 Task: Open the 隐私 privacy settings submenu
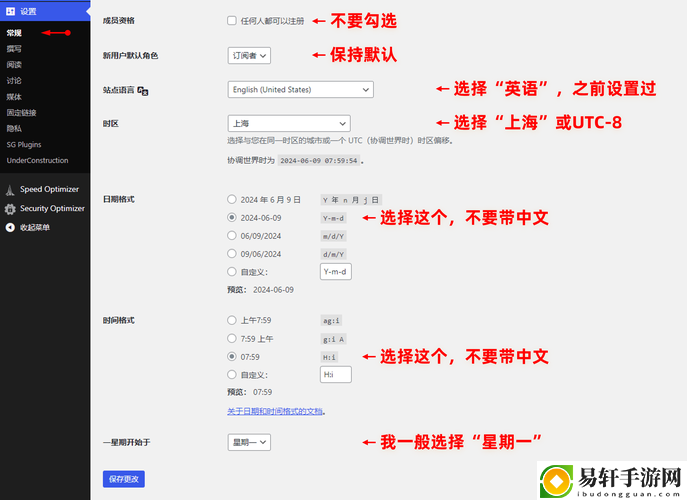pos(14,128)
